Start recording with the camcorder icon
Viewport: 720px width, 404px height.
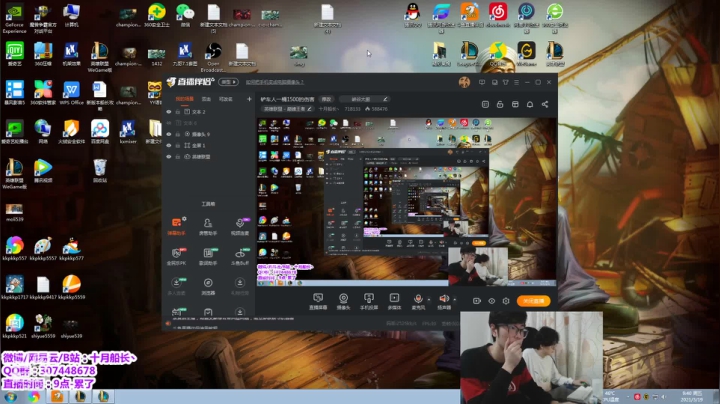click(477, 301)
